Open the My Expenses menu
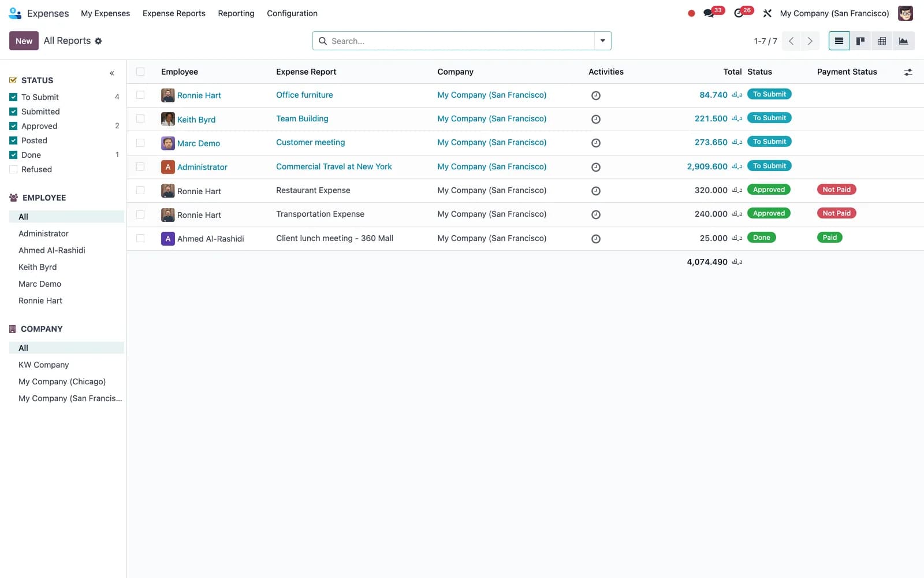The height and width of the screenshot is (578, 924). tap(105, 13)
